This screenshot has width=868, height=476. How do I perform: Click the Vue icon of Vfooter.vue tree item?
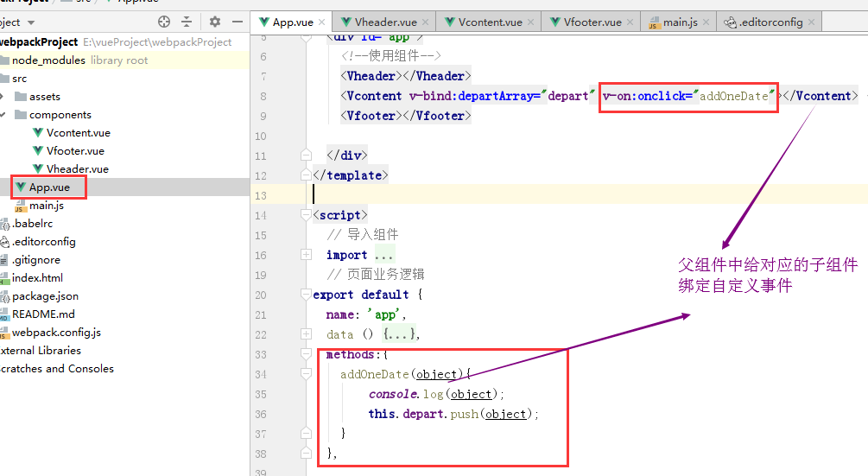coord(38,151)
